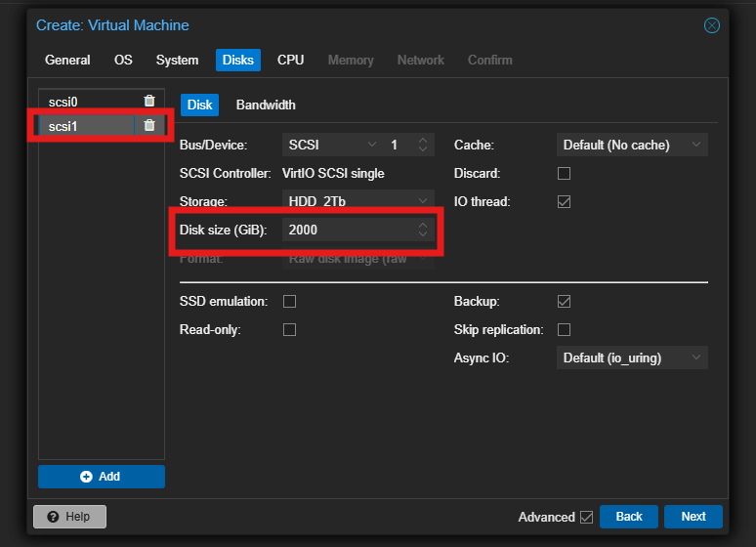Enable the Discard checkbox
The height and width of the screenshot is (547, 756).
tap(564, 173)
